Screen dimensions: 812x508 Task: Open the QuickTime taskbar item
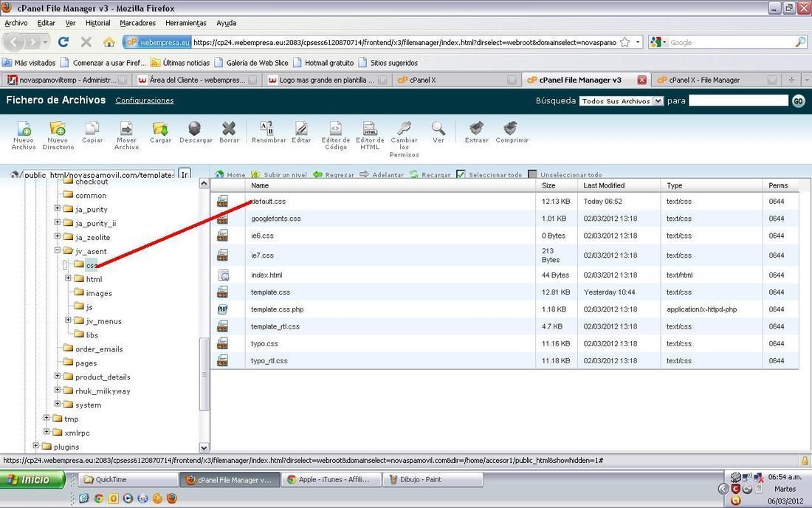click(x=128, y=479)
